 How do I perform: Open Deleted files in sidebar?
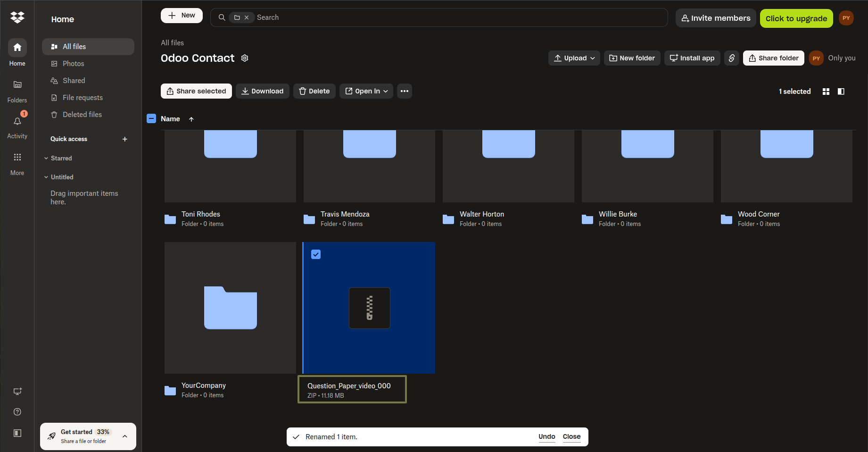click(x=88, y=115)
